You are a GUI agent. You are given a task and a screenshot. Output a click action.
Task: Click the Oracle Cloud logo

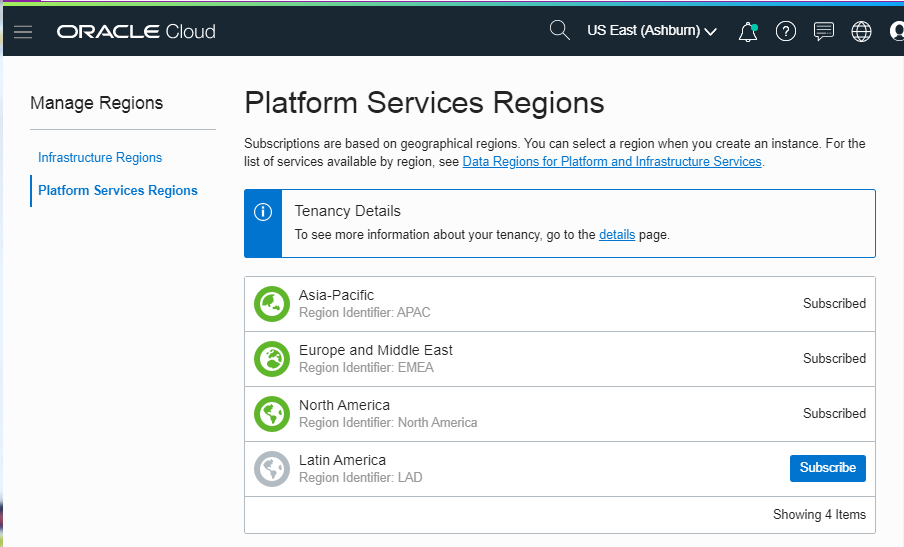tap(136, 31)
